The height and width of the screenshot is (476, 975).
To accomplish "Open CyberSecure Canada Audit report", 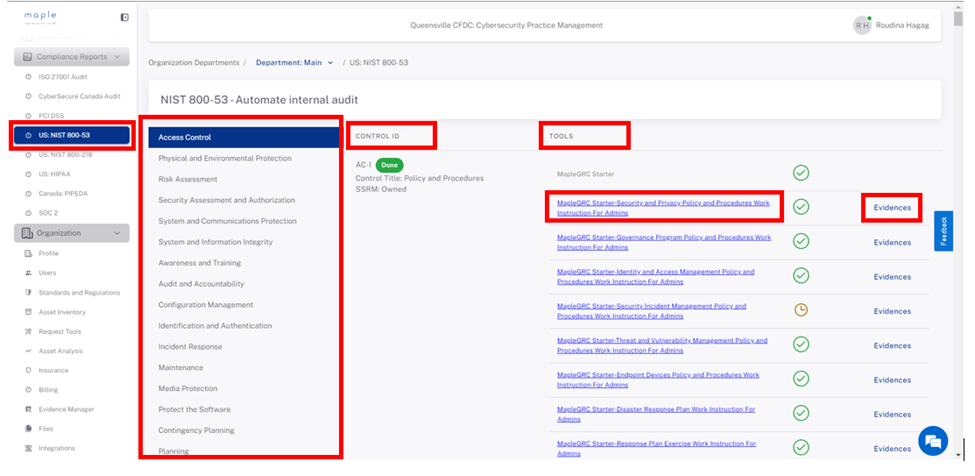I will (80, 96).
